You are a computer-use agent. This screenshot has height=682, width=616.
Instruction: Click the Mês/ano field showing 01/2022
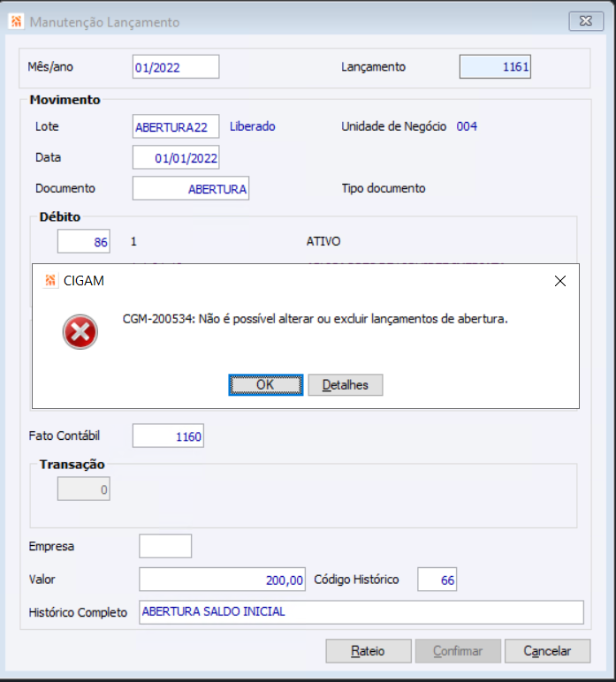(176, 66)
